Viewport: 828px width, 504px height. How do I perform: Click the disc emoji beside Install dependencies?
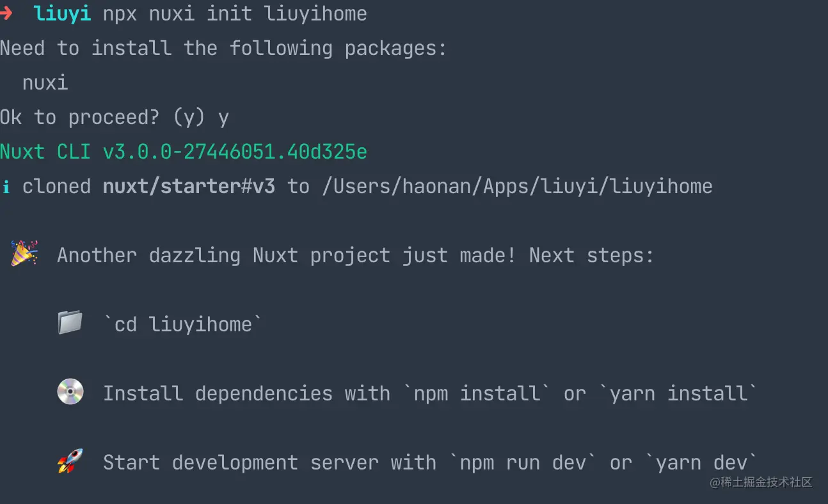70,392
